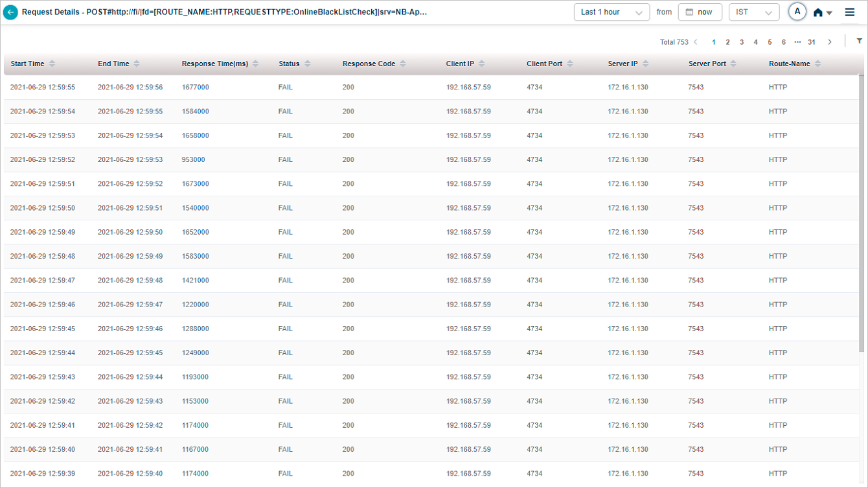
Task: Jump to page 31 of results
Action: (x=812, y=42)
